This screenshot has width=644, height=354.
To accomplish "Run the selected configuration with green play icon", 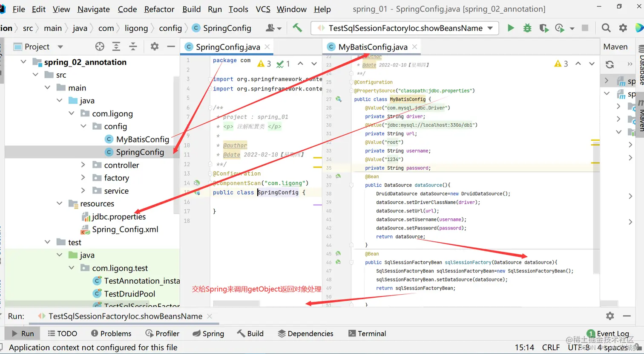I will coord(511,28).
